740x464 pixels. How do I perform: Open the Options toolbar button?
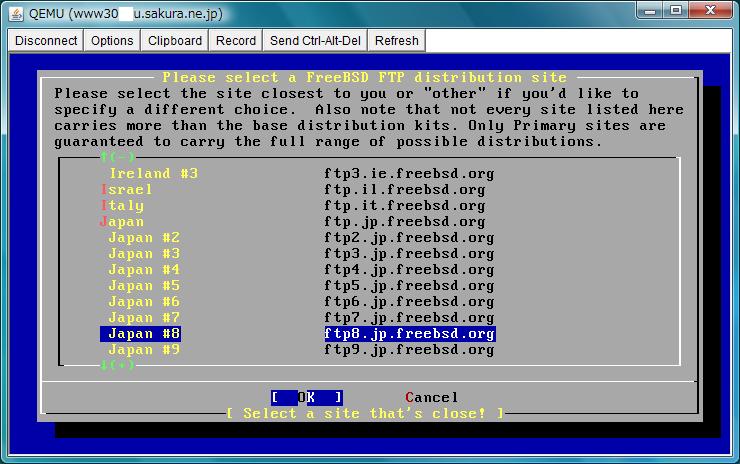pyautogui.click(x=112, y=41)
